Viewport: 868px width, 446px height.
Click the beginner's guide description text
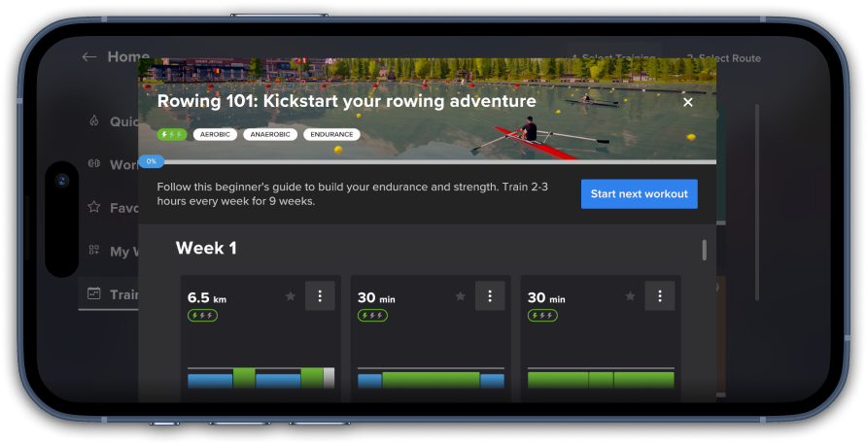click(x=353, y=193)
